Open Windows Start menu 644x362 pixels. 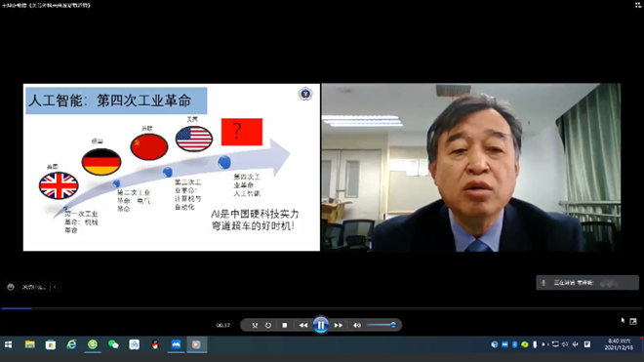pos(8,344)
